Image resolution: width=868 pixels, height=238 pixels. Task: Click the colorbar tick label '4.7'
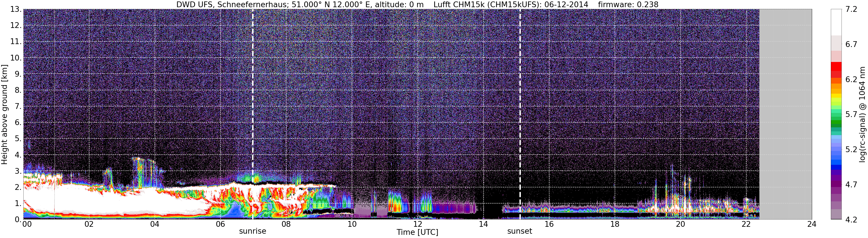[x=851, y=185]
